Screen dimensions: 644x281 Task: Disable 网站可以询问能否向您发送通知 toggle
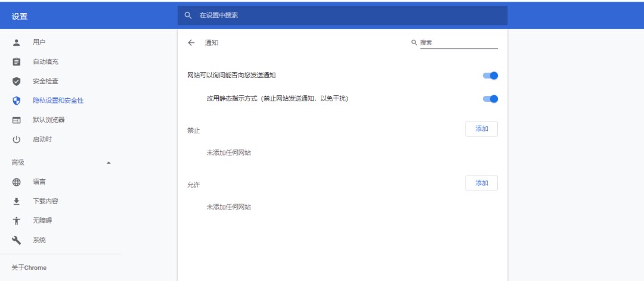click(x=490, y=76)
